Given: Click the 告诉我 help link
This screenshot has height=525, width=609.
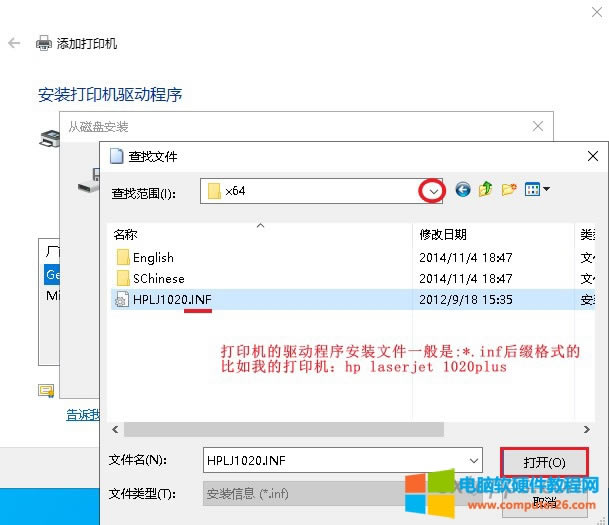Looking at the screenshot, I should point(82,415).
